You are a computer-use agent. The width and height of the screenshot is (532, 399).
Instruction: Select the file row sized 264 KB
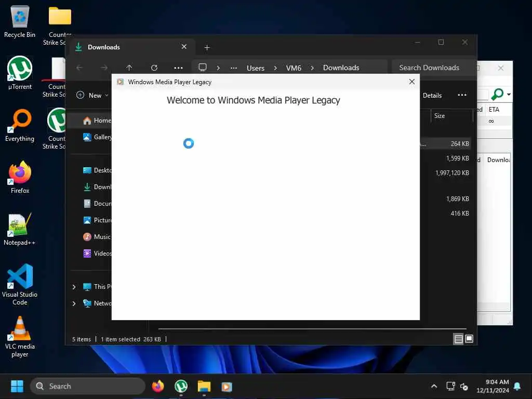point(445,144)
